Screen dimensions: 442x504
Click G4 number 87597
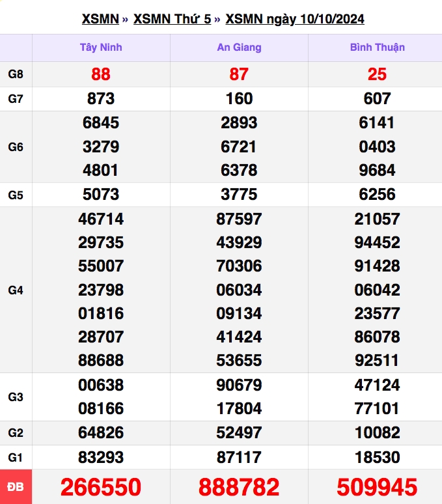(x=239, y=219)
